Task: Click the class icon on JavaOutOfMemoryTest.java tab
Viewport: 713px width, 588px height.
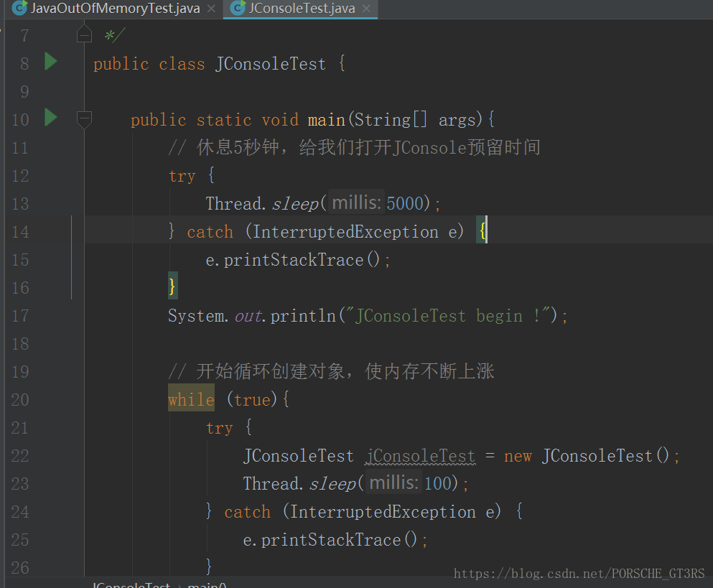Action: (x=19, y=8)
